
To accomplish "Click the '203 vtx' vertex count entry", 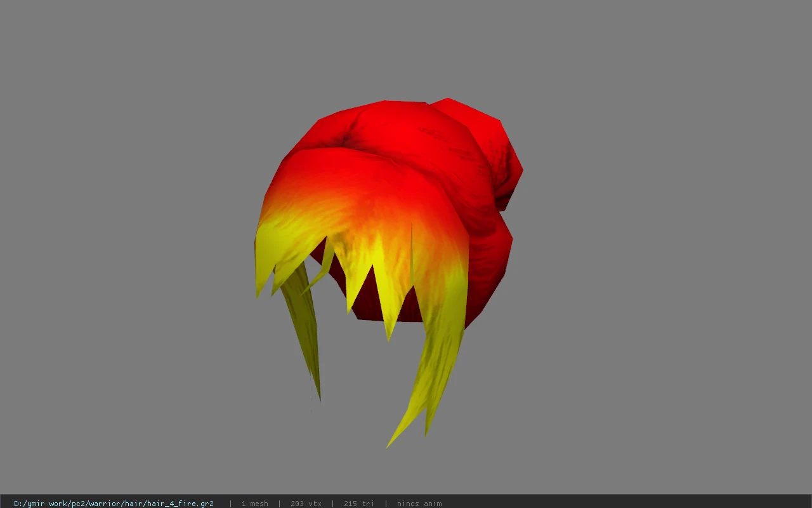I will 306,504.
